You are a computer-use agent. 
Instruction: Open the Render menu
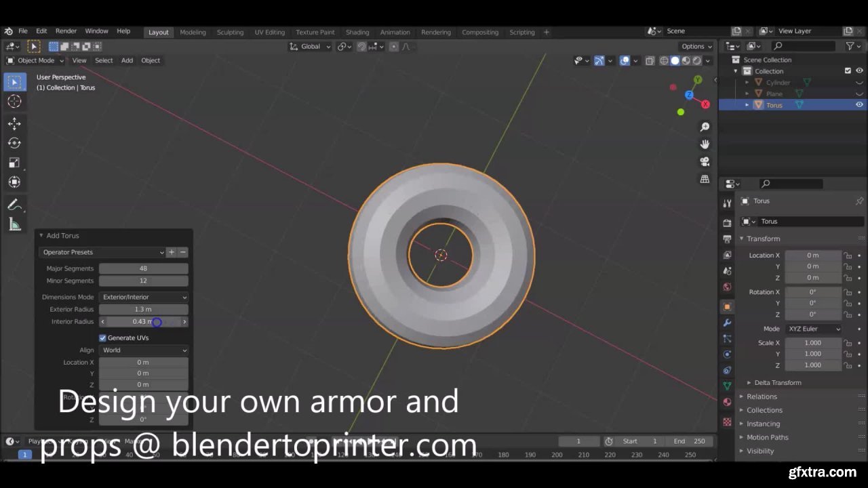[x=66, y=31]
